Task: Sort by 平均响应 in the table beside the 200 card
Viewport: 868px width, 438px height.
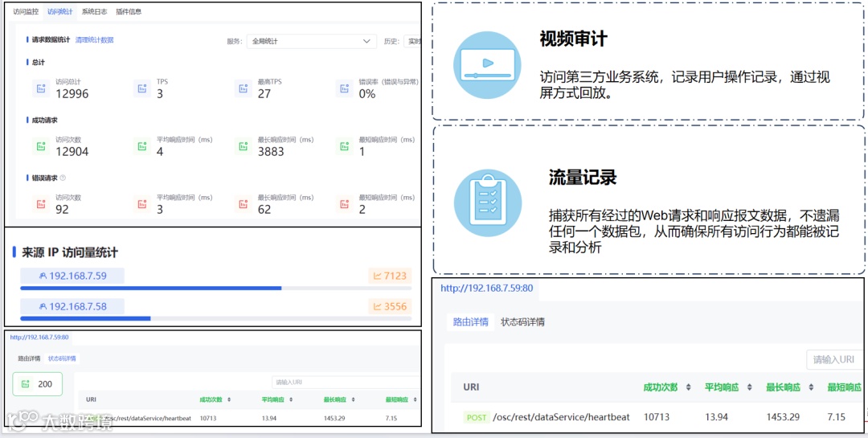Action: 291,399
